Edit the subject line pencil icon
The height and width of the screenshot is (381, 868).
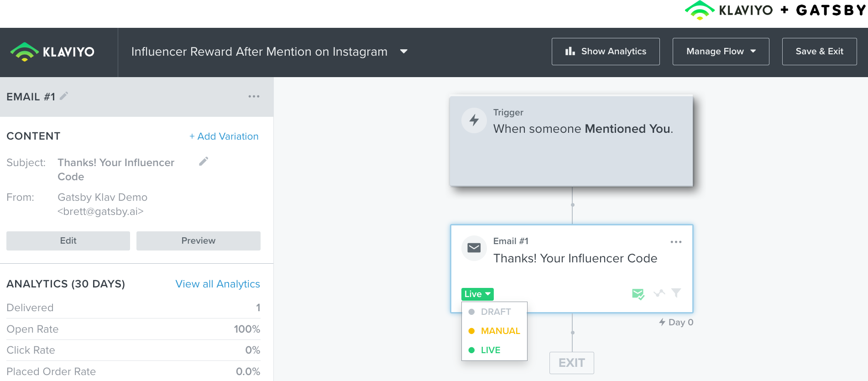point(204,162)
